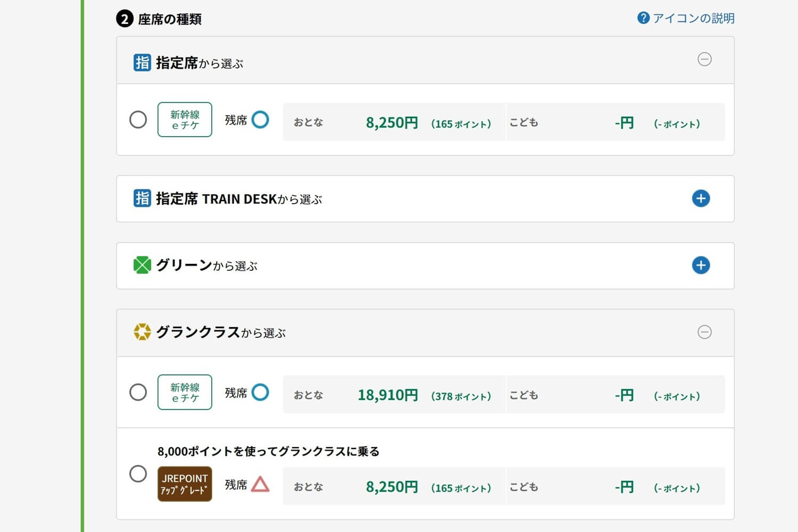Click the red triangle seat availability icon
The height and width of the screenshot is (532, 798).
[260, 484]
